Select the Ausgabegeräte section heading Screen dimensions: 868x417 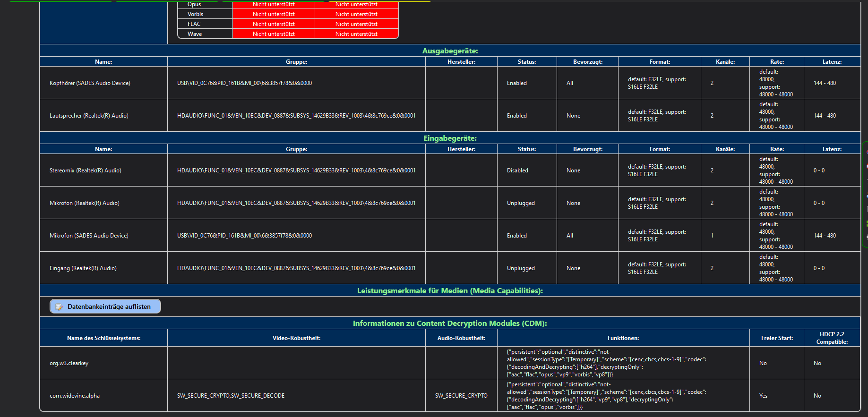point(450,51)
